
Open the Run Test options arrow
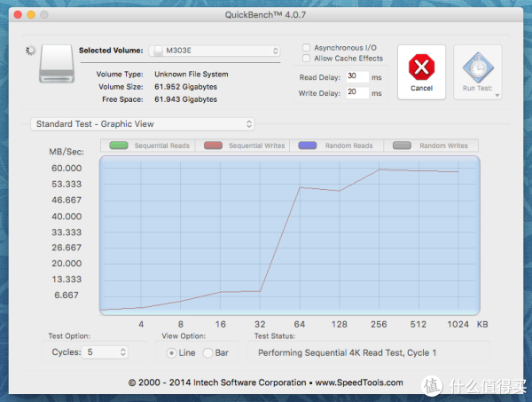tap(497, 96)
